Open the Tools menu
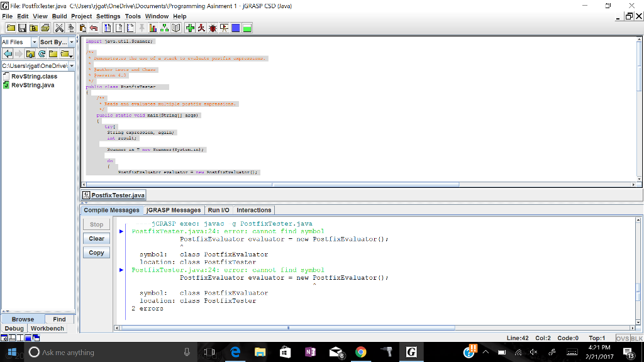Viewport: 644px width, 362px height. [133, 16]
